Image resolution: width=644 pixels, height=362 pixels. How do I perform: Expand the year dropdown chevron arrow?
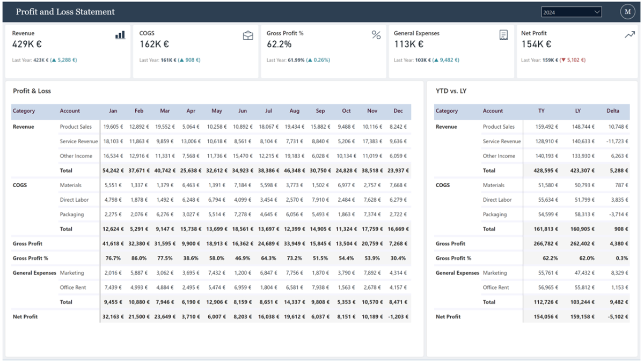click(596, 11)
